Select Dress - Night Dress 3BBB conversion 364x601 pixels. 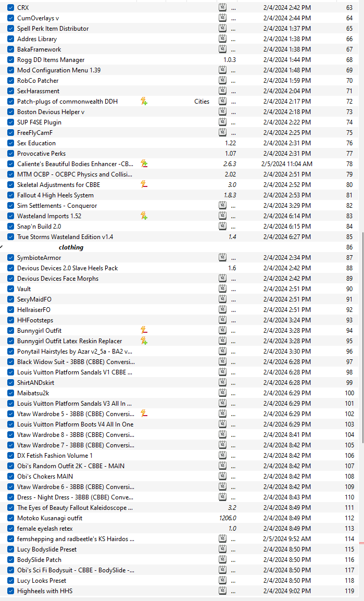coord(75,497)
